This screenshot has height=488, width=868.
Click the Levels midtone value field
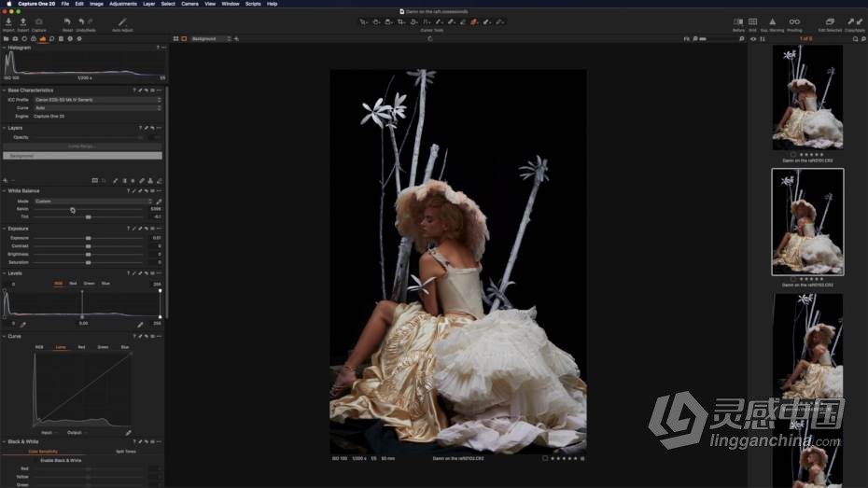click(x=83, y=323)
